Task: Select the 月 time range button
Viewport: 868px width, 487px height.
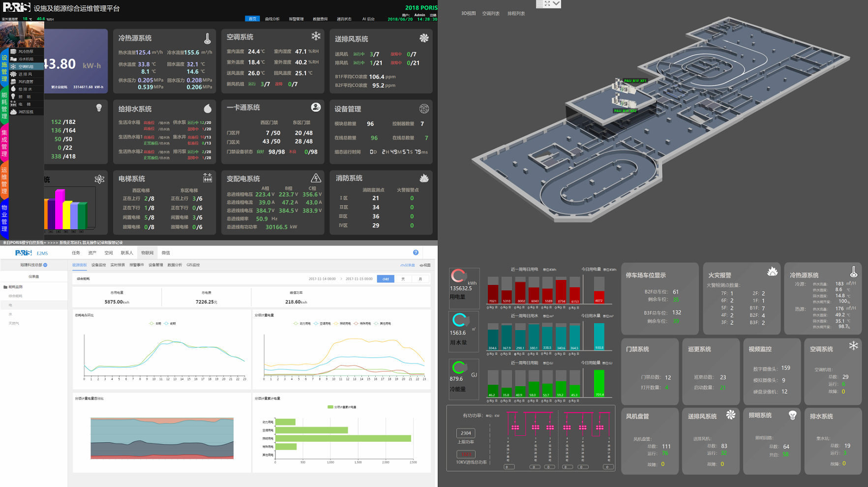Action: (x=420, y=279)
